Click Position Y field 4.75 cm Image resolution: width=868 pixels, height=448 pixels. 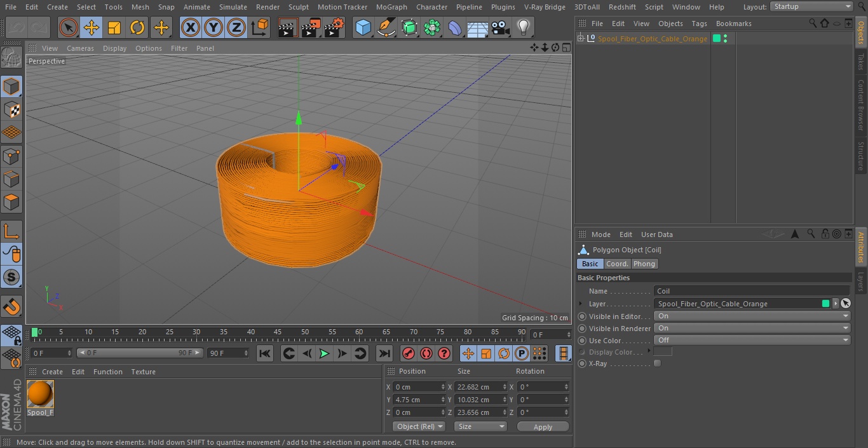(x=419, y=400)
